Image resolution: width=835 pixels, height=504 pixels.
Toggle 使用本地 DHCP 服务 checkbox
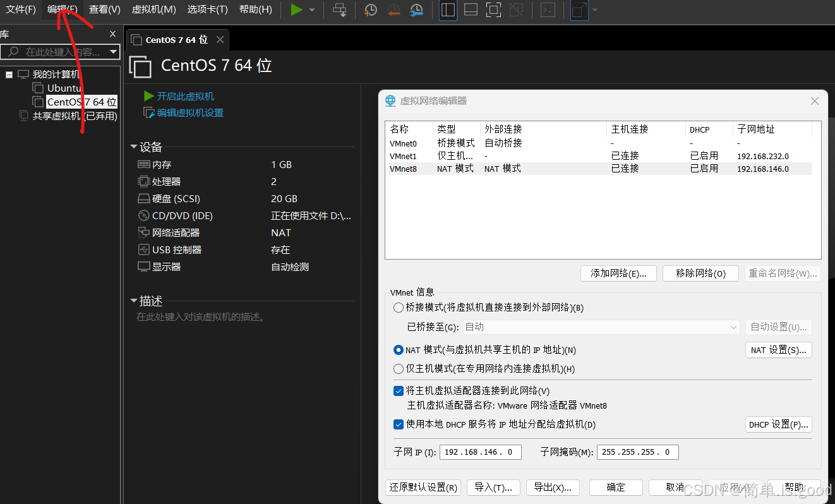click(x=398, y=424)
